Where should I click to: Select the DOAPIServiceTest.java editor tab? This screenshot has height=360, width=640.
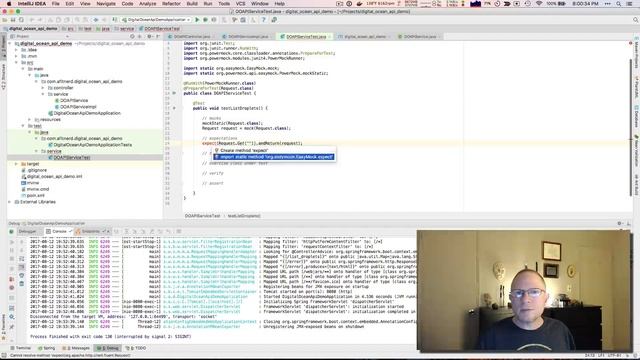[305, 36]
